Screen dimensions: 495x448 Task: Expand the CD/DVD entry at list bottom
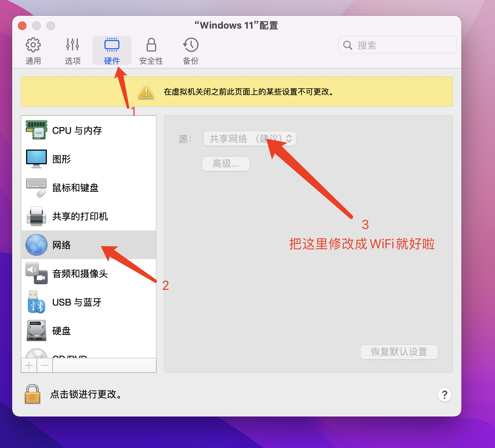click(70, 358)
